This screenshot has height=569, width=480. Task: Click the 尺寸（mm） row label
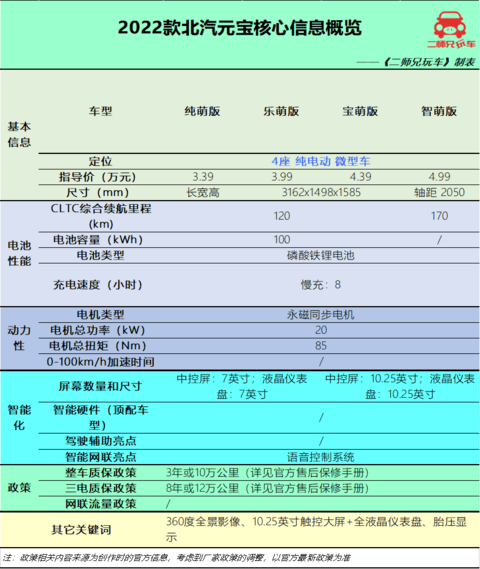point(98,192)
